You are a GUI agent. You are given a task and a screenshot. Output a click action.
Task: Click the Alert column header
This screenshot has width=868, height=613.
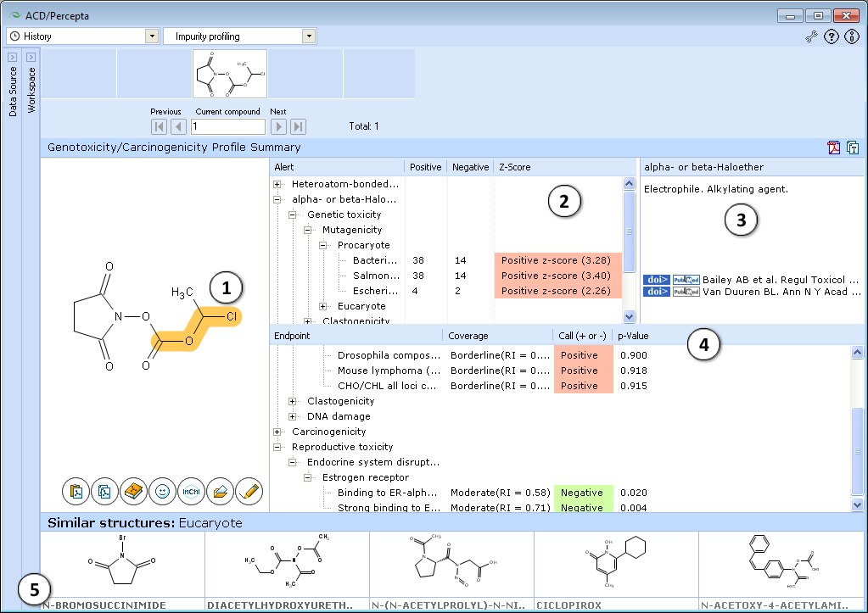click(337, 167)
